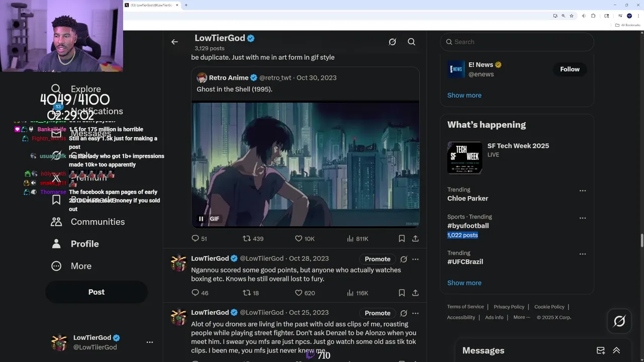
Task: Open Communities in sidebar
Action: click(88, 222)
